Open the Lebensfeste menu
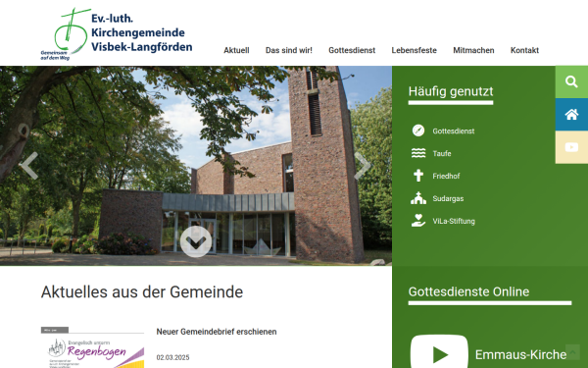Image resolution: width=588 pixels, height=368 pixels. (414, 50)
